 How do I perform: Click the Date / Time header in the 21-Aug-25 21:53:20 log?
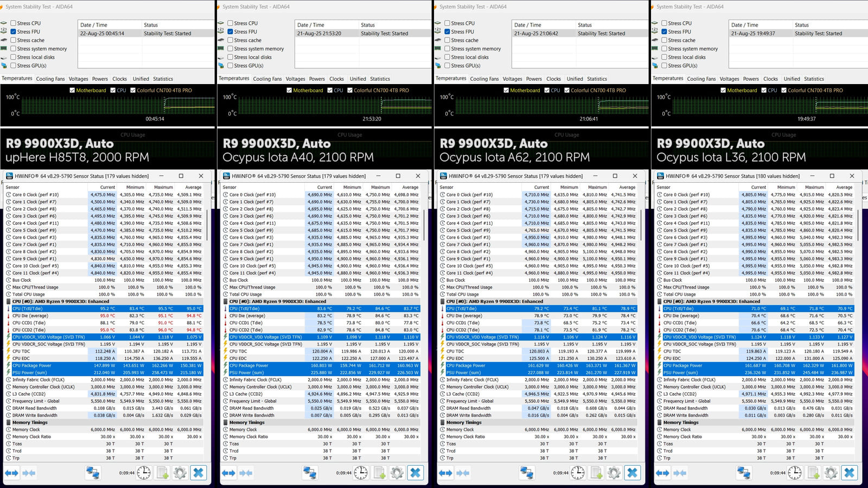coord(327,25)
